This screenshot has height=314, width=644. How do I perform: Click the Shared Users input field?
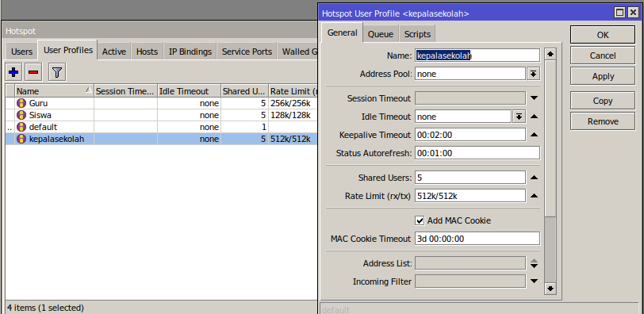pos(470,178)
